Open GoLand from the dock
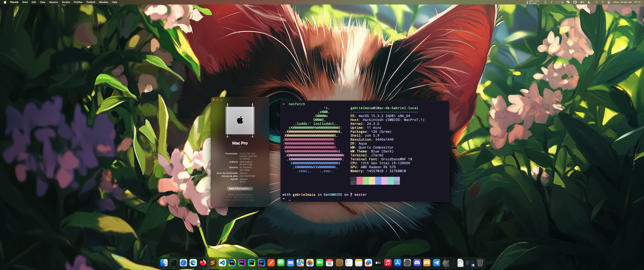This screenshot has width=644, height=270. click(261, 262)
